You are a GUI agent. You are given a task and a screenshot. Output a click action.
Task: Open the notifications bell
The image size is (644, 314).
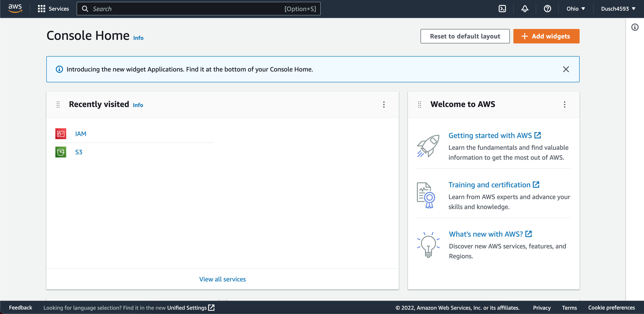click(524, 9)
